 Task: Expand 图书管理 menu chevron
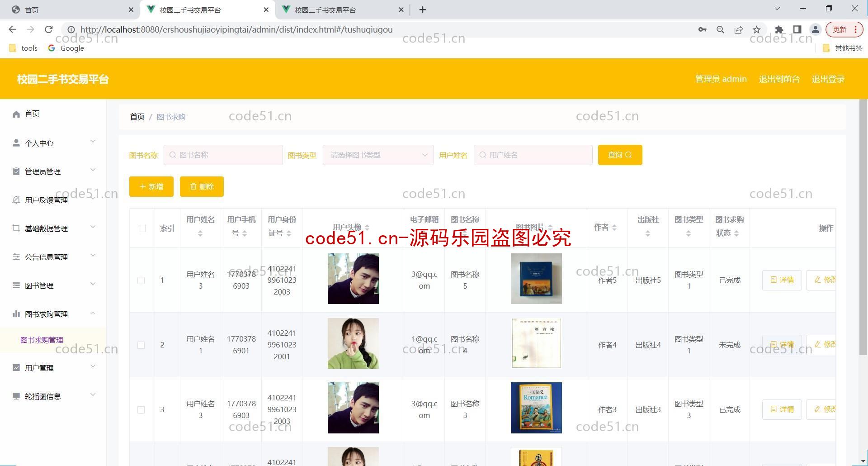pos(93,284)
